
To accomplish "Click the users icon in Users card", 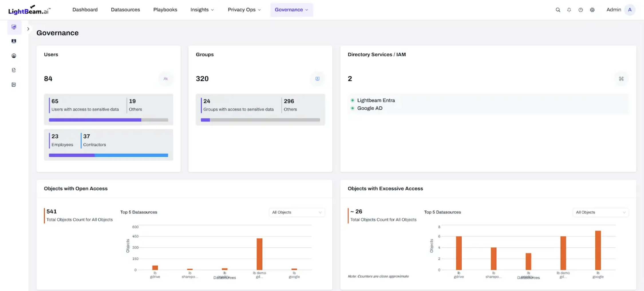I will [166, 79].
